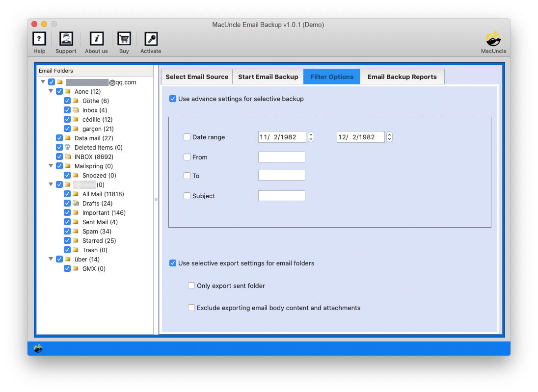
Task: Select the Inbox (4) folder icon
Action: [77, 110]
